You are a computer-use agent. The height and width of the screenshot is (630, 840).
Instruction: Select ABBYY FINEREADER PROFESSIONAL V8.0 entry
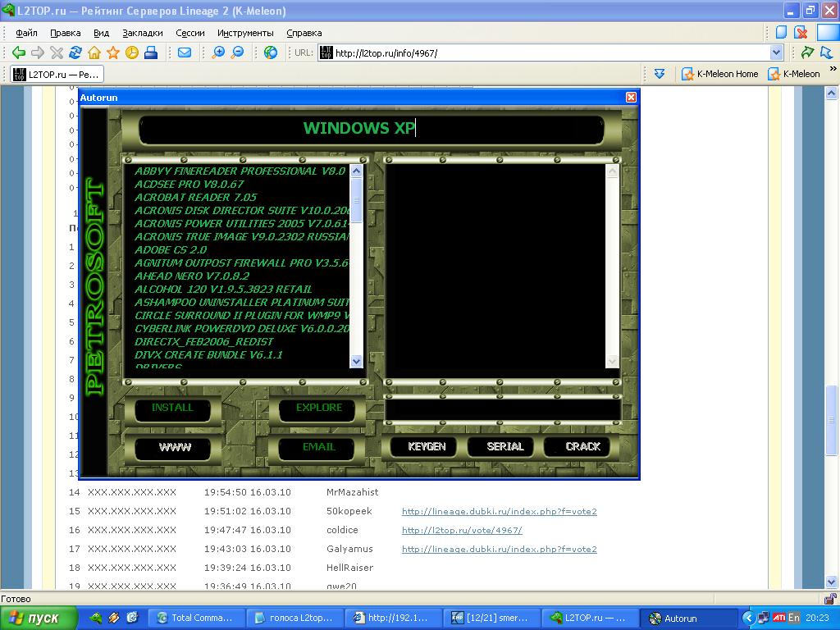coord(240,171)
